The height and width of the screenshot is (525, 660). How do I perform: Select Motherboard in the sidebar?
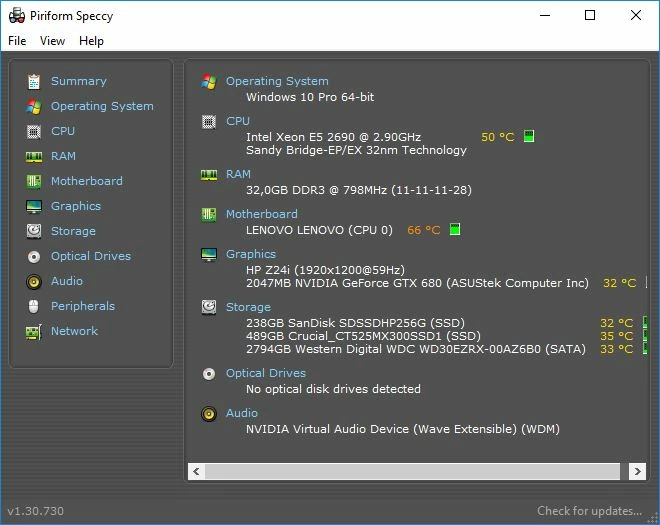[x=87, y=181]
